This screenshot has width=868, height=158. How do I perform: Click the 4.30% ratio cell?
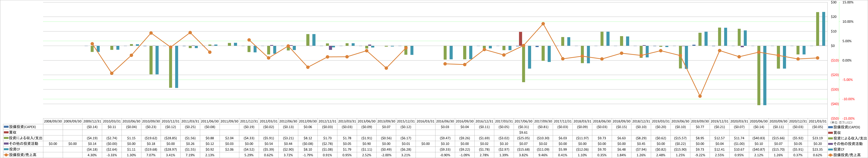pyautogui.click(x=92, y=155)
